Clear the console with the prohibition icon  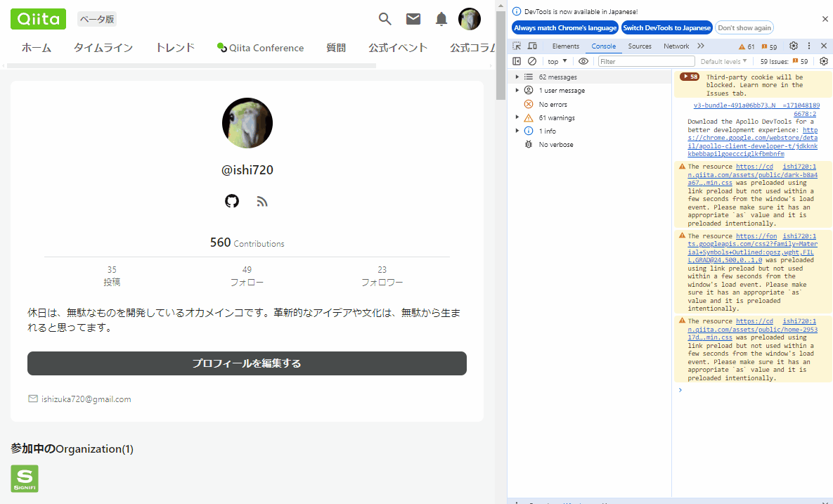[532, 61]
